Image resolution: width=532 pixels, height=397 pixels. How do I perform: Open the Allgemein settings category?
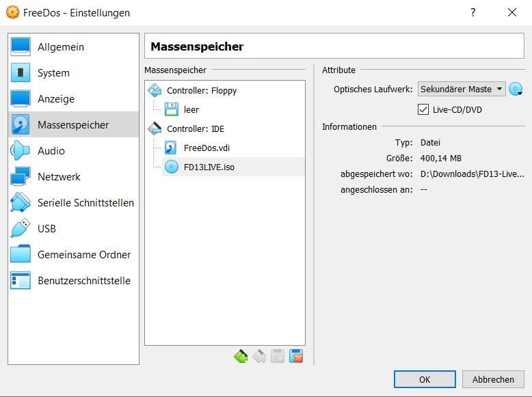73,46
